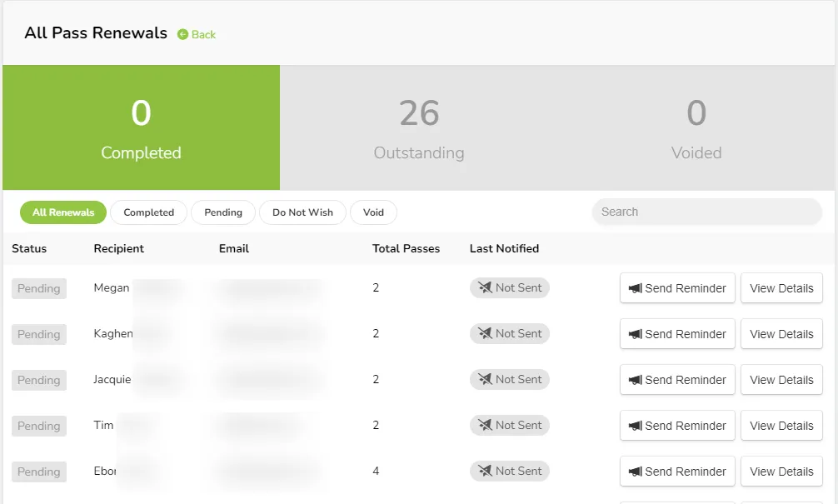Click the green Back arrow icon
Screen dimensions: 838x504
click(182, 34)
